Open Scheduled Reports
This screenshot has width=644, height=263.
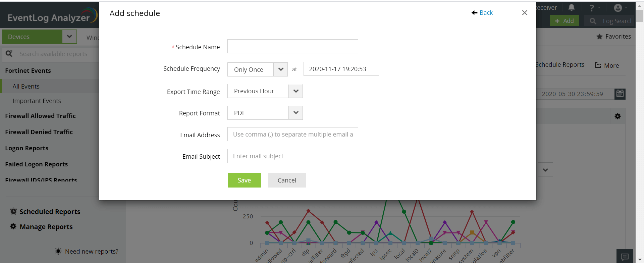pyautogui.click(x=45, y=212)
